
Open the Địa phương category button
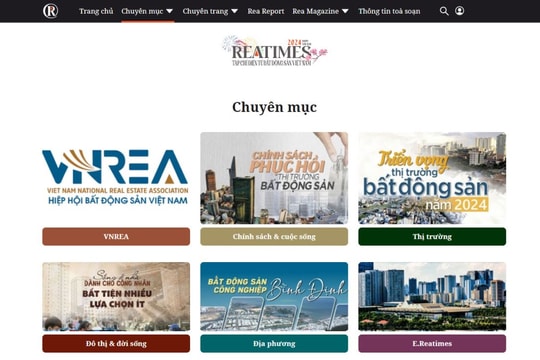click(x=274, y=343)
